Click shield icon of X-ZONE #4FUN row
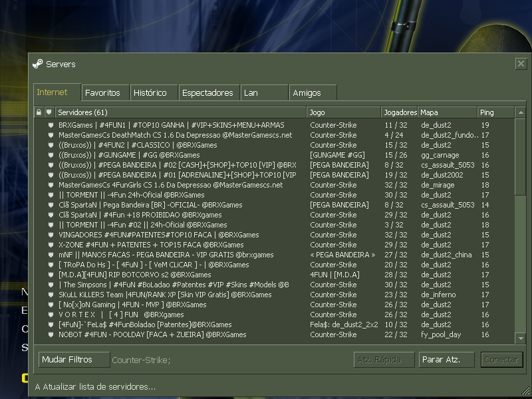532x399 pixels. (x=51, y=245)
